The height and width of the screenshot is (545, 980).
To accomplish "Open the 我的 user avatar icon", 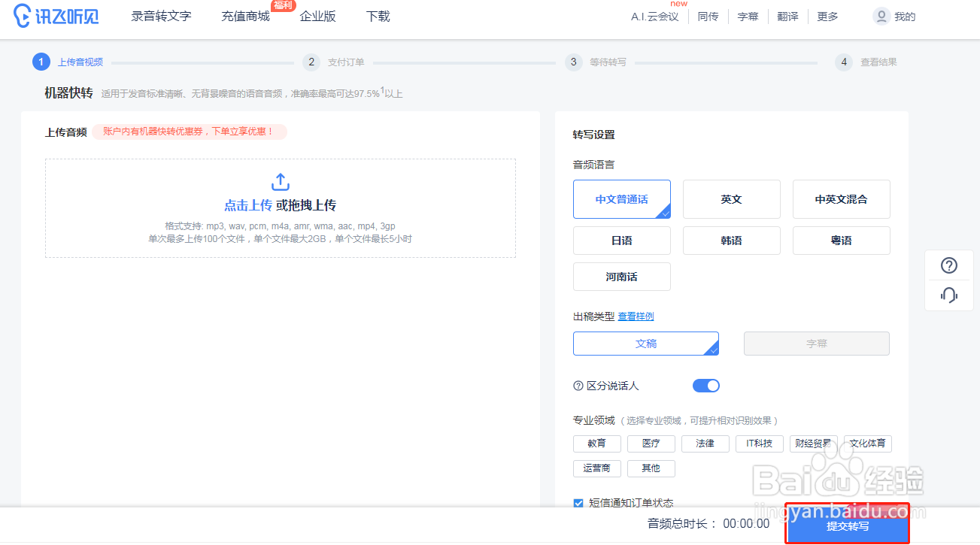I will tap(881, 16).
